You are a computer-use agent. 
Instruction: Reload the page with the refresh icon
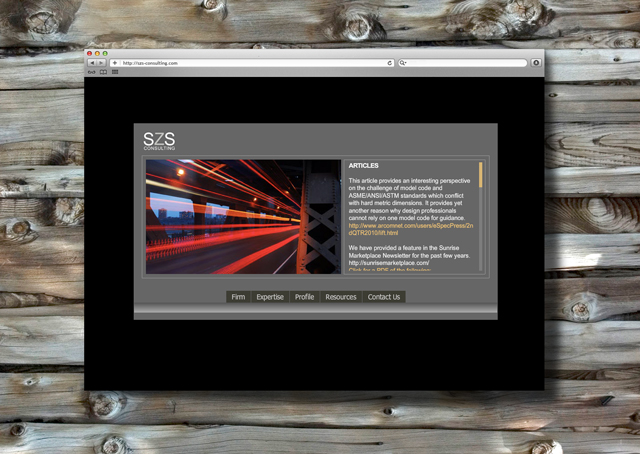[389, 63]
